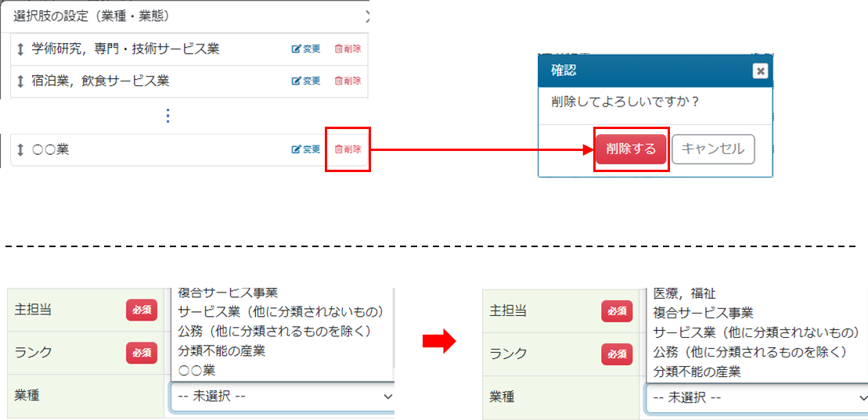This screenshot has height=420, width=868.
Task: Click キャンセル in the 確認 dialog
Action: click(713, 149)
